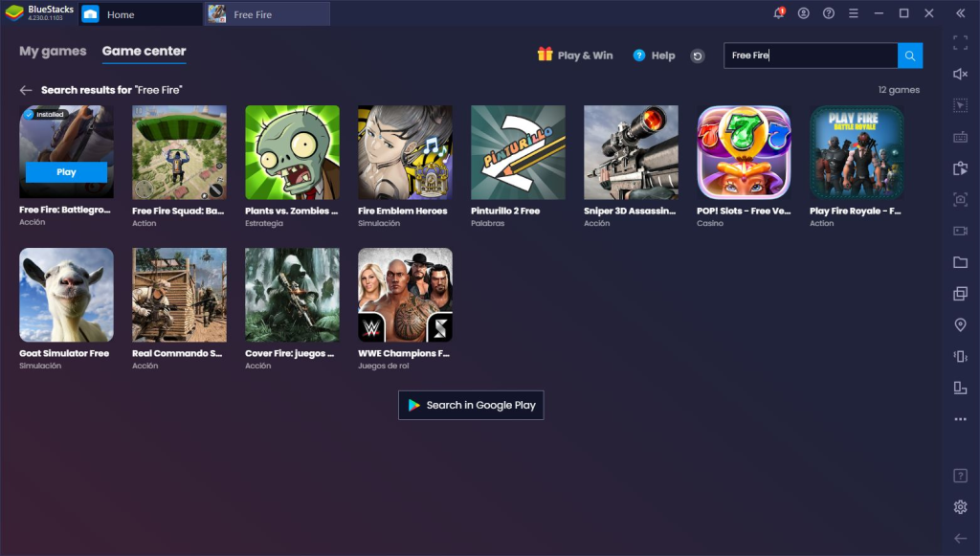Switch to the My games tab

(53, 52)
